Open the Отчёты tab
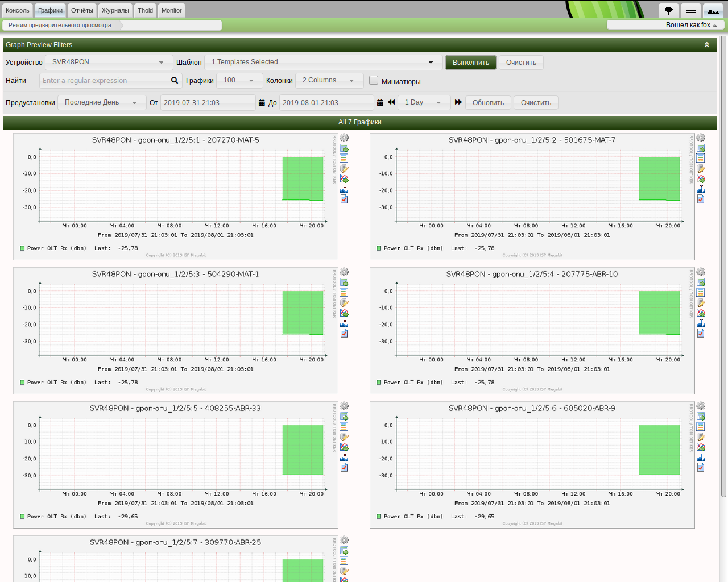This screenshot has width=728, height=582. point(82,10)
